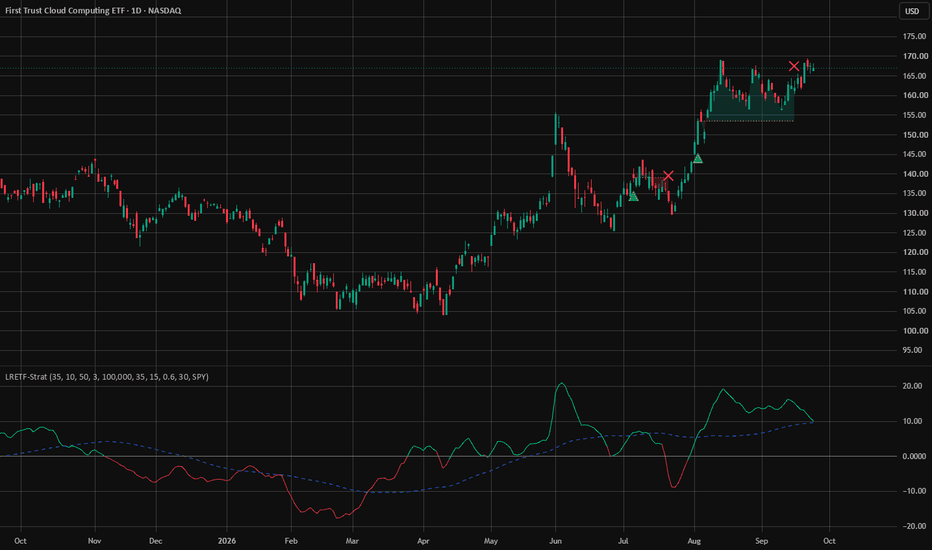Click the Sep label on time axis
The image size is (932, 550).
761,541
